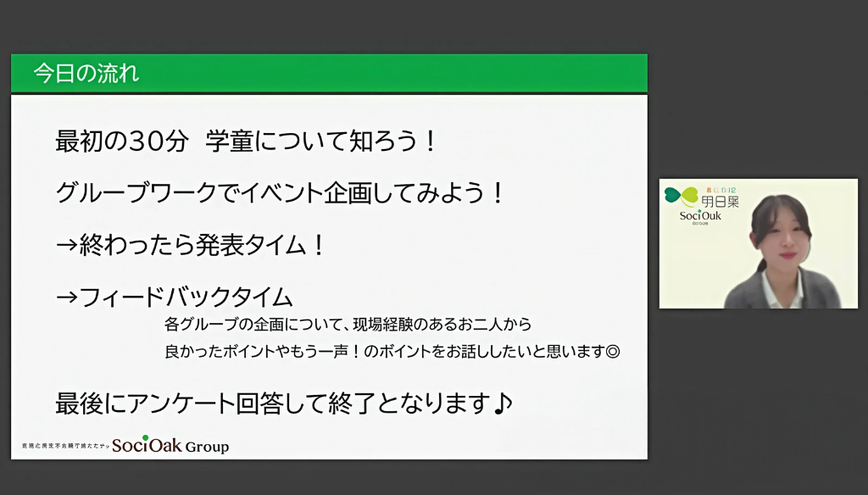Click the SociOak logo behind the presenter
868x495 pixels.
tap(699, 217)
